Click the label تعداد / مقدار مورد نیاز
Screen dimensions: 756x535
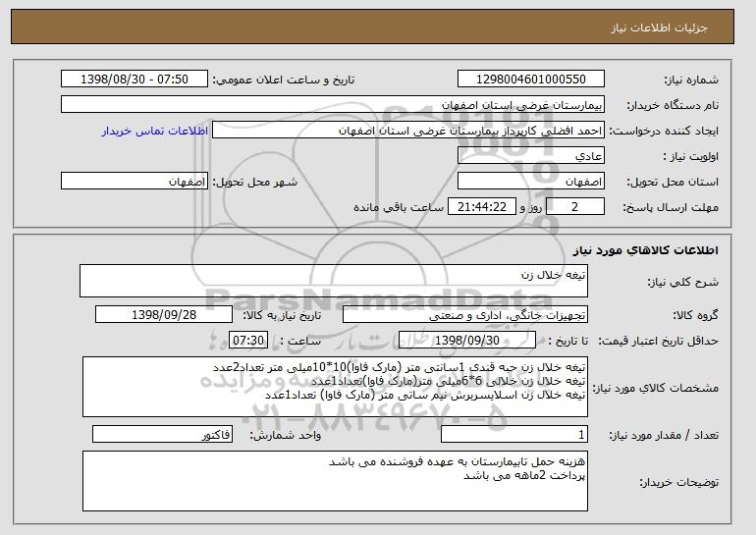click(x=664, y=435)
